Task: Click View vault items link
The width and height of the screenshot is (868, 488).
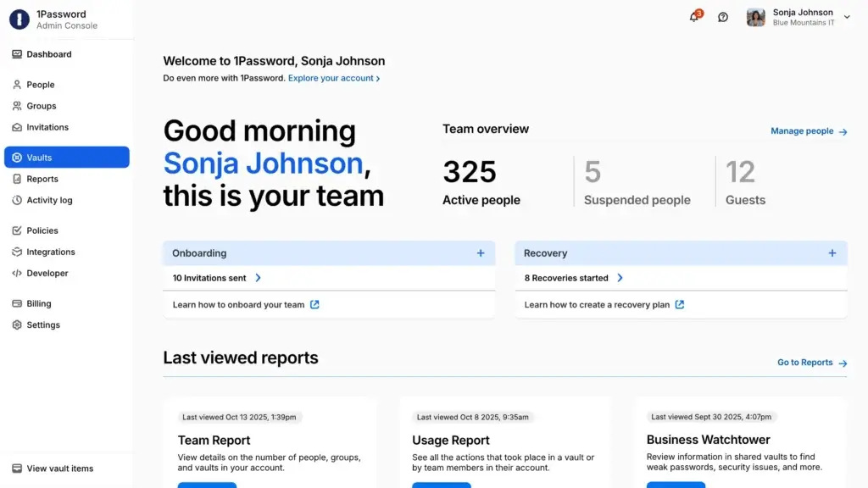Action: pyautogui.click(x=60, y=469)
